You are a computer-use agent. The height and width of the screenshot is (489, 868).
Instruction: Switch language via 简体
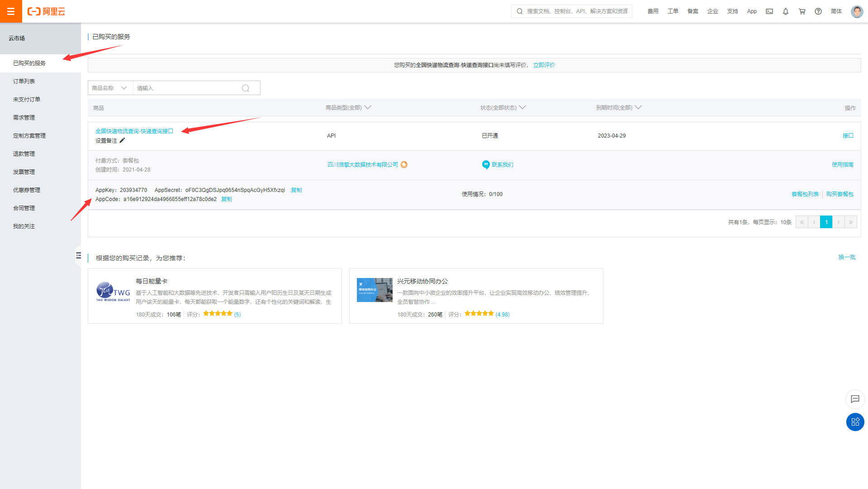point(836,11)
